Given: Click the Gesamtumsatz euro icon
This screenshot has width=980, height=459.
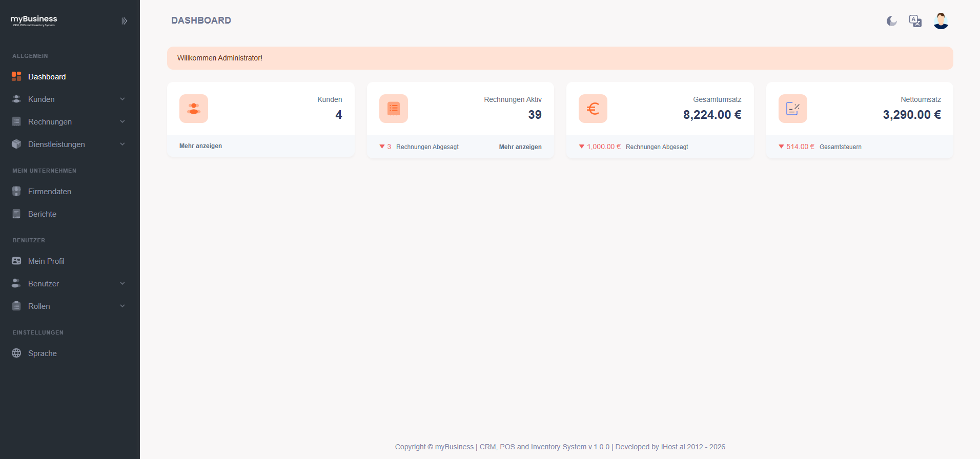Looking at the screenshot, I should pos(593,109).
